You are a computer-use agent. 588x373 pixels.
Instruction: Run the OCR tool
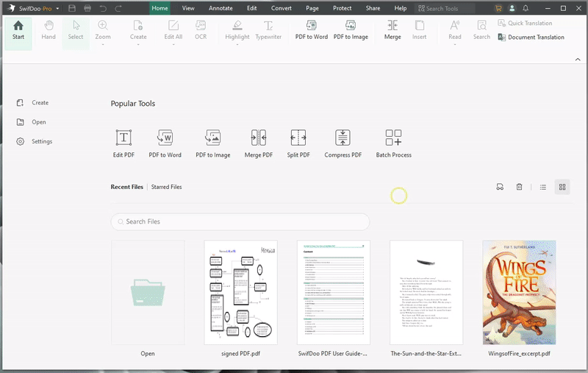(x=201, y=30)
